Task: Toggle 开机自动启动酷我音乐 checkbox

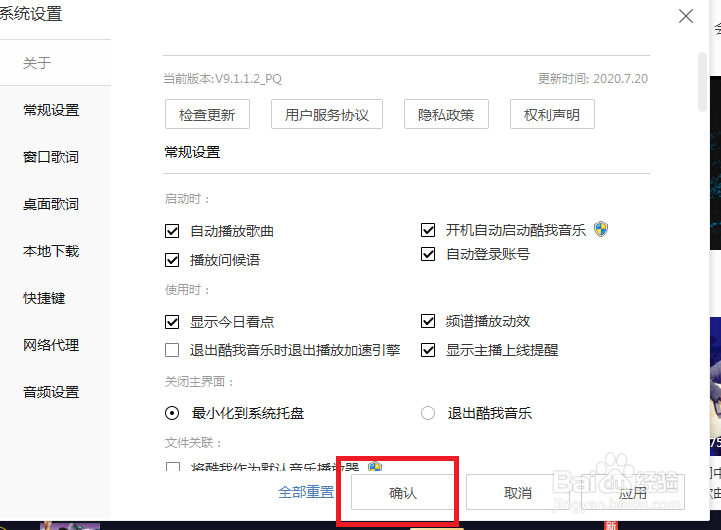Action: 428,230
